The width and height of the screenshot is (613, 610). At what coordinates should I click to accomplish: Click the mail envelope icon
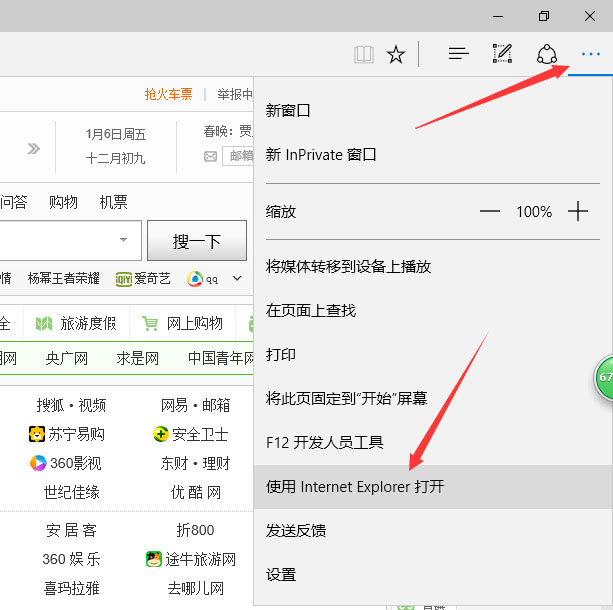point(210,156)
